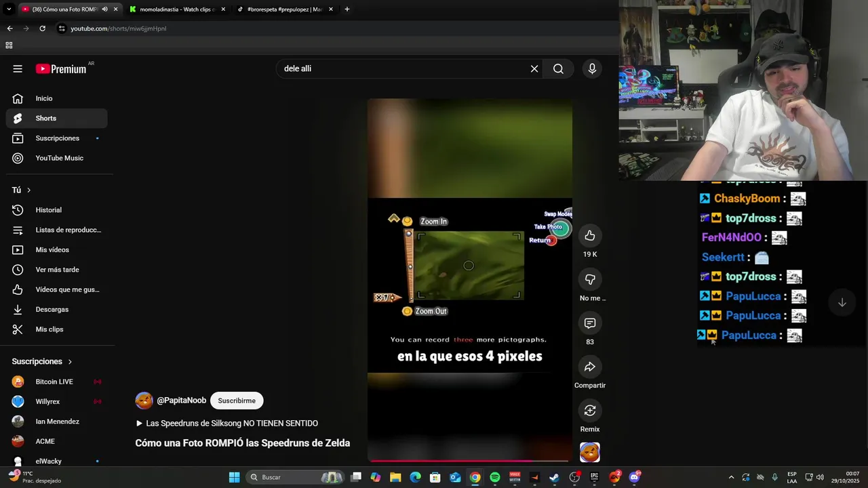Screen dimensions: 868x488
Task: Click the Short's red progress bar
Action: pyautogui.click(x=469, y=460)
